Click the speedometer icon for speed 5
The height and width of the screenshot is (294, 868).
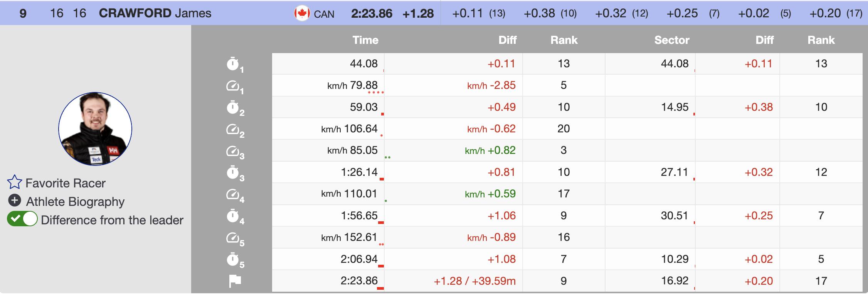[x=233, y=238]
